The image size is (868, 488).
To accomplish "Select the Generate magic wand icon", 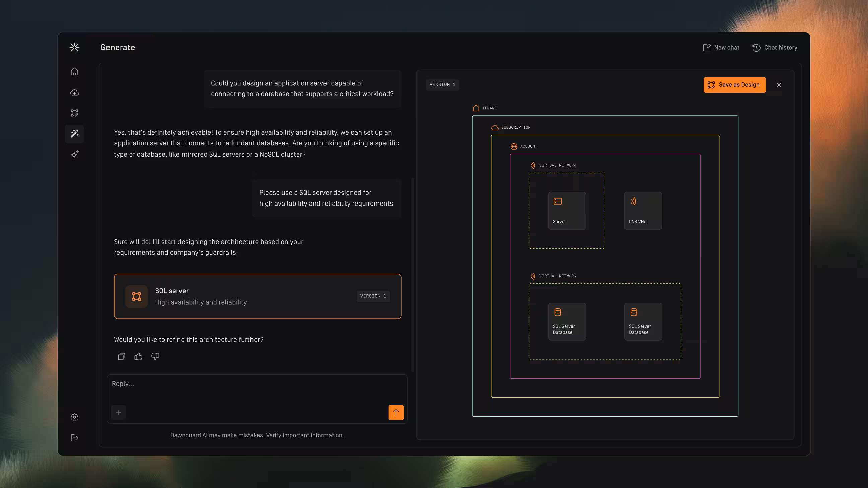I will pyautogui.click(x=74, y=134).
